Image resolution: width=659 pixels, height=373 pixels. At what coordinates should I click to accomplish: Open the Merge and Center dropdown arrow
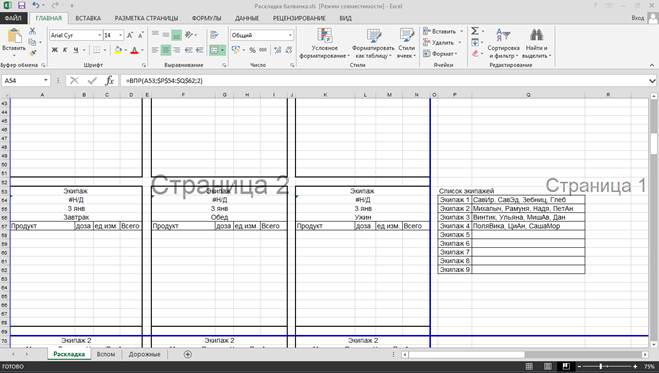[x=222, y=50]
